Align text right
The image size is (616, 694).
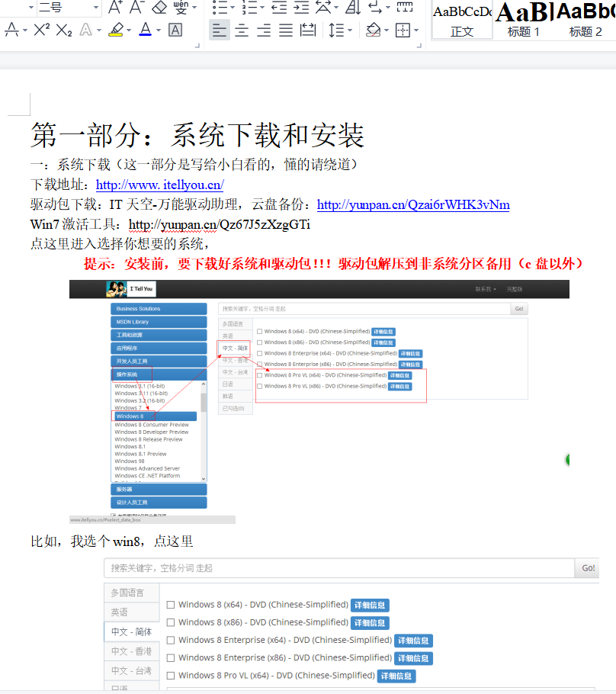click(264, 30)
